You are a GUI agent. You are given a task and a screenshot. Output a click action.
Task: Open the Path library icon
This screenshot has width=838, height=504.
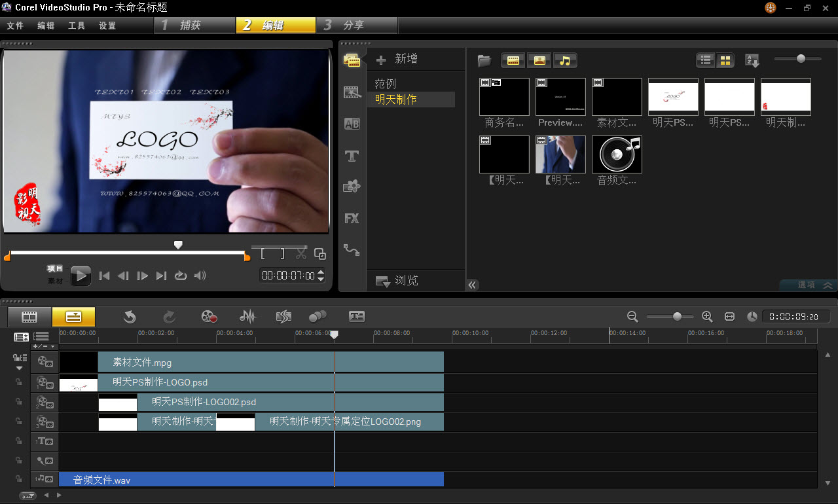pos(352,250)
